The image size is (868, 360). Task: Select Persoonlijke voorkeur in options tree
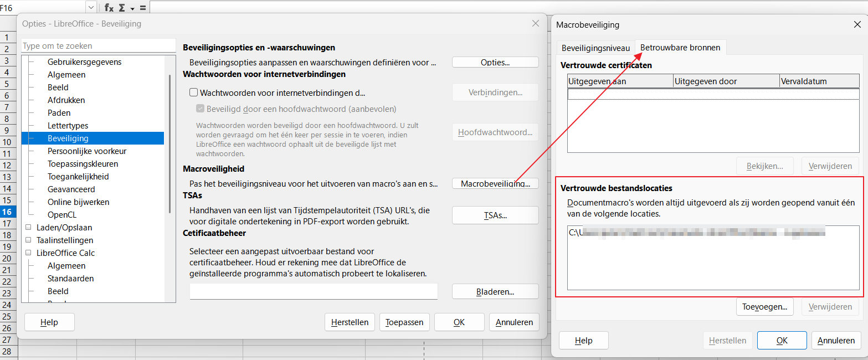(87, 151)
